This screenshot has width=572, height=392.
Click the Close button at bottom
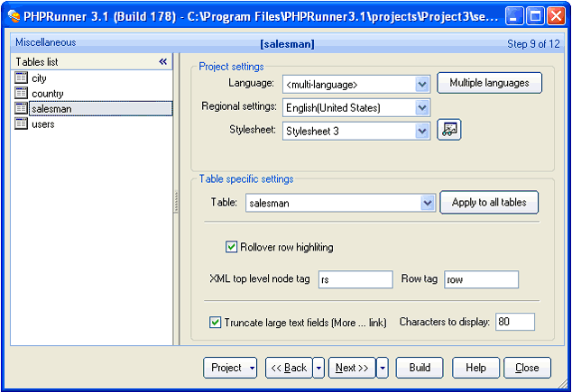point(527,368)
